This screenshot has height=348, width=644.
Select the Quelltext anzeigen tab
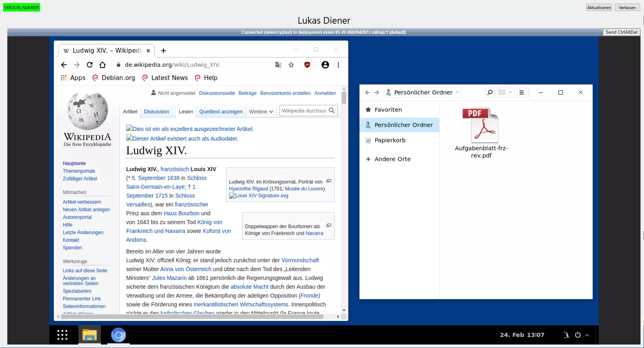pyautogui.click(x=221, y=111)
